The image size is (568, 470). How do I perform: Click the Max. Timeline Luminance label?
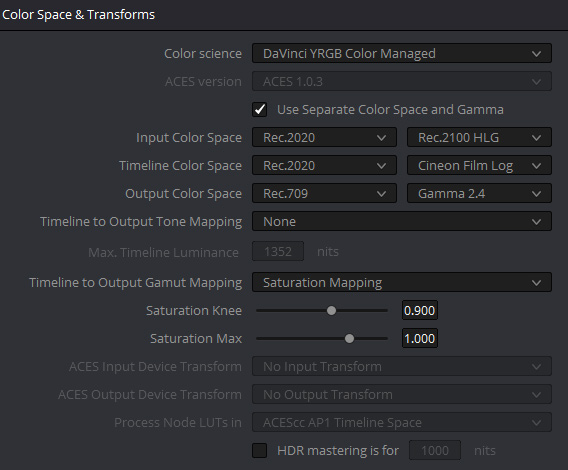[163, 252]
